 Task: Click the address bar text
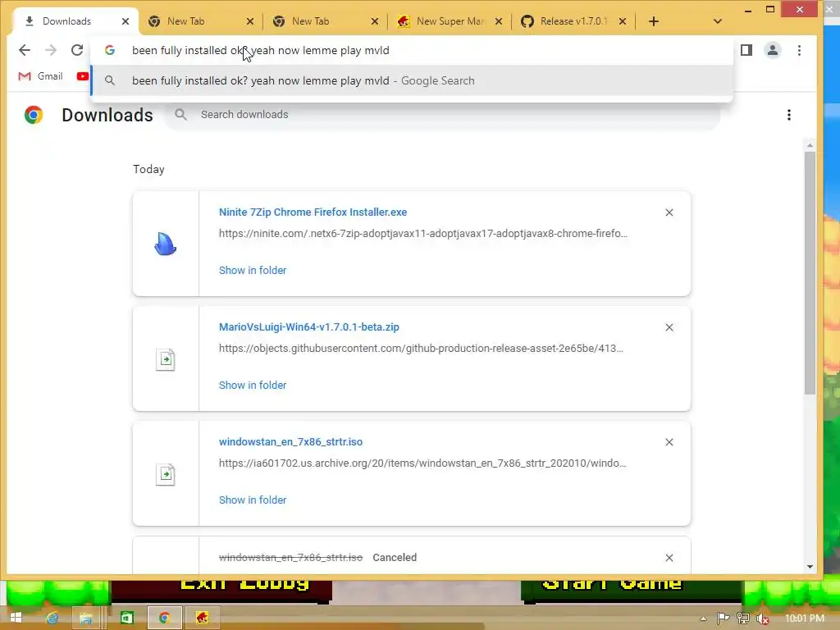pos(260,50)
